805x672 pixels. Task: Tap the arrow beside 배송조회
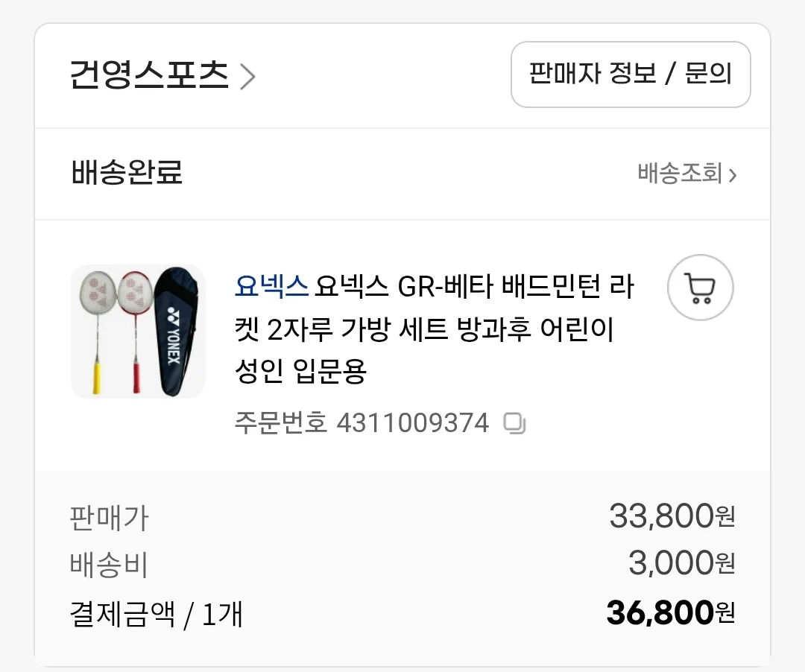[733, 176]
